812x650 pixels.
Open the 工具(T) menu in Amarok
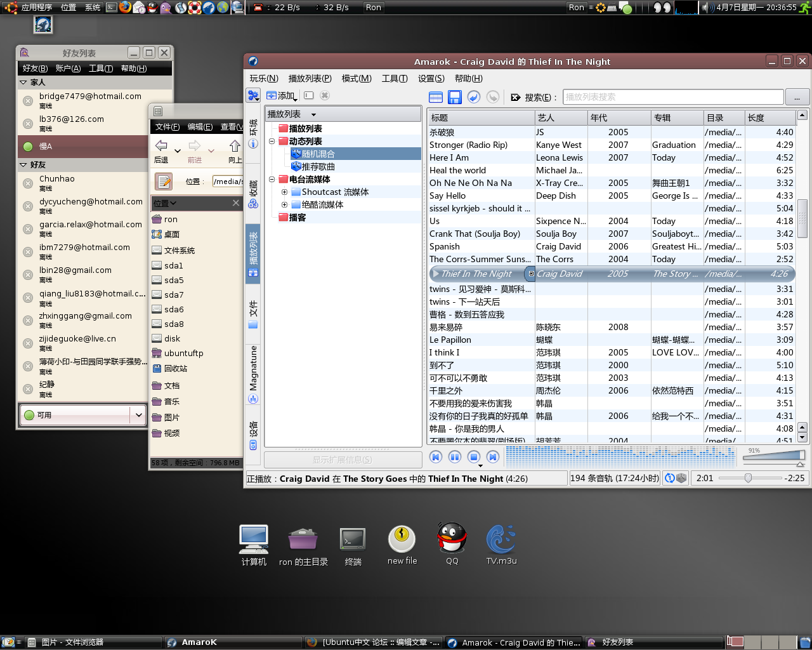[395, 78]
